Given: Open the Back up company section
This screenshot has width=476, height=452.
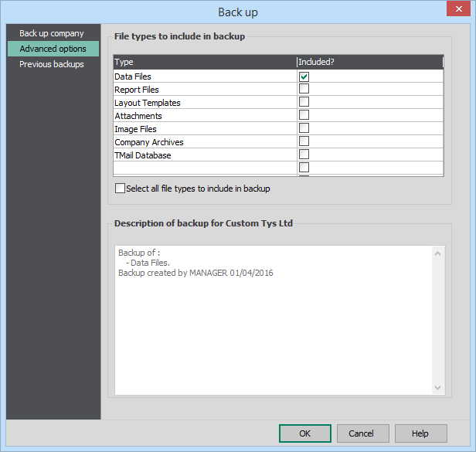Looking at the screenshot, I should pos(52,33).
